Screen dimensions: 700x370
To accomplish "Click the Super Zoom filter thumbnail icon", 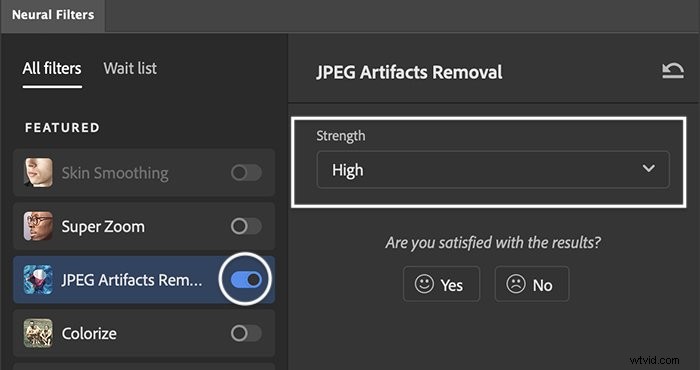I will [x=38, y=226].
